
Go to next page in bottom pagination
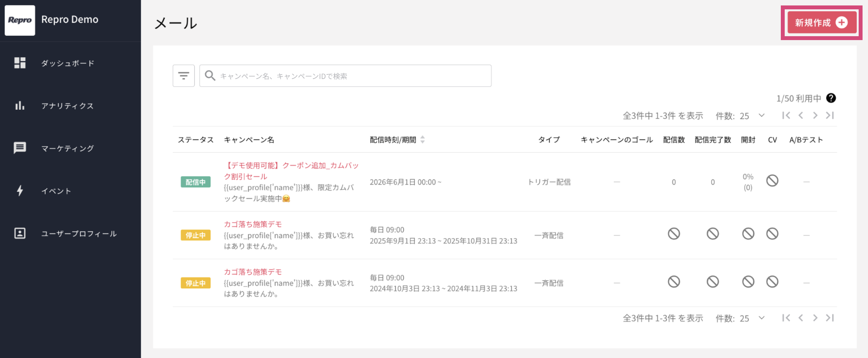coord(815,318)
